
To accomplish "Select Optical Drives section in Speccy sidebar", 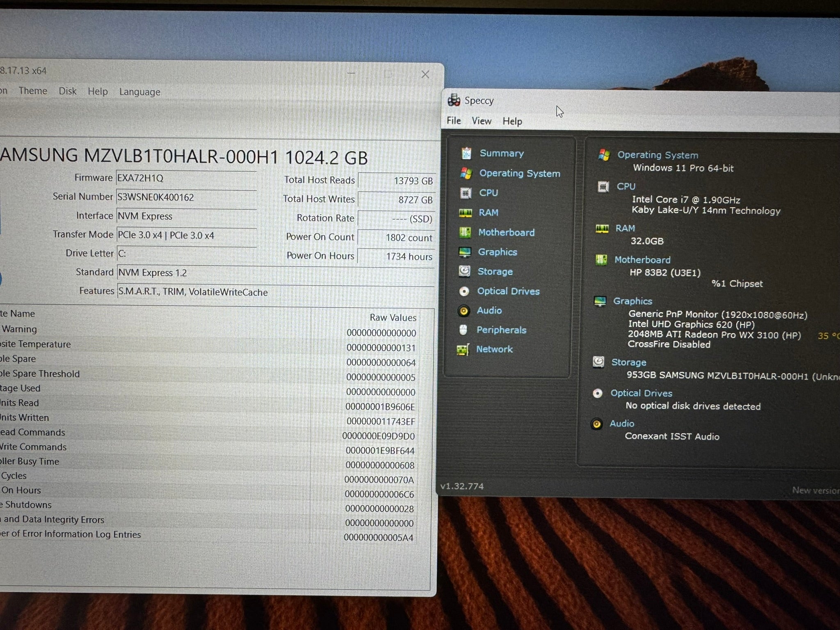I will 508,291.
